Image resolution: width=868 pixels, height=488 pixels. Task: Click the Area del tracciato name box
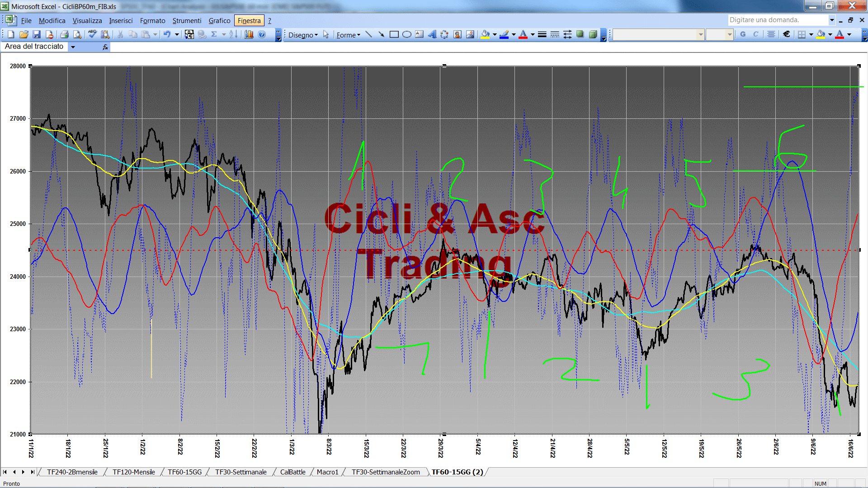tap(35, 47)
